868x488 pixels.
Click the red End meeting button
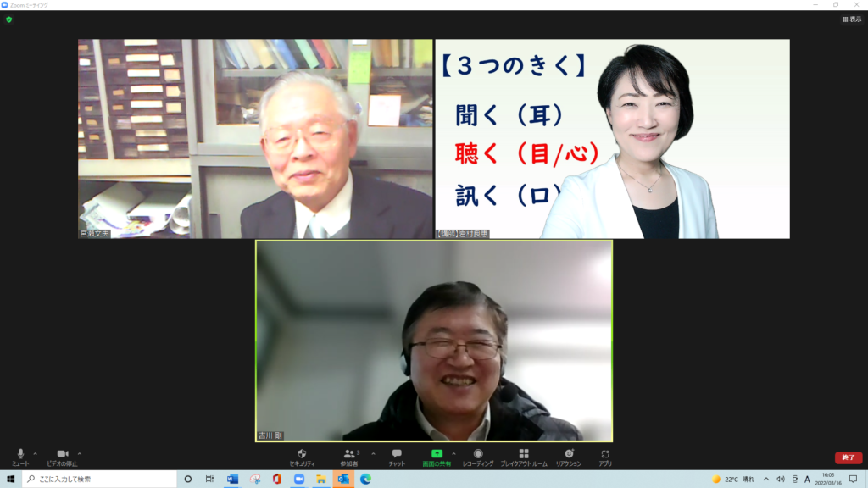(x=848, y=457)
